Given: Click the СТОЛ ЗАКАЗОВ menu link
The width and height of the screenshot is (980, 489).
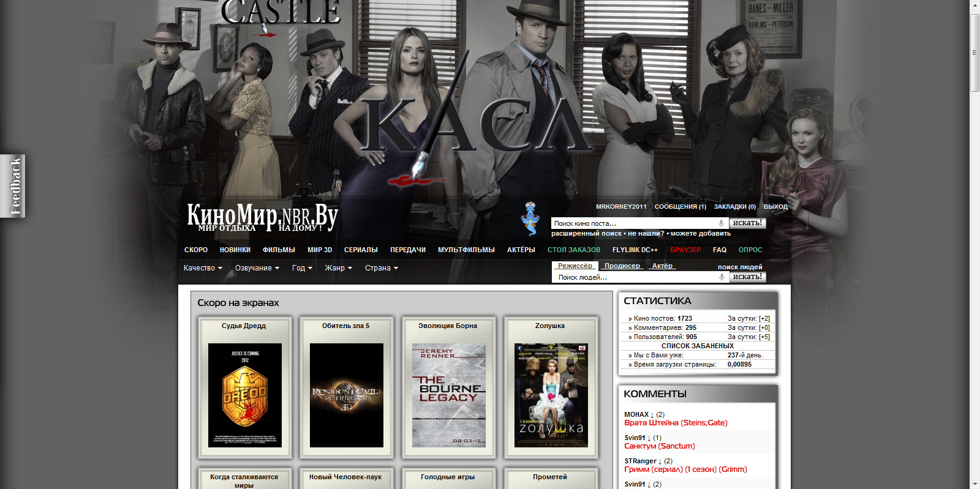Looking at the screenshot, I should coord(574,250).
